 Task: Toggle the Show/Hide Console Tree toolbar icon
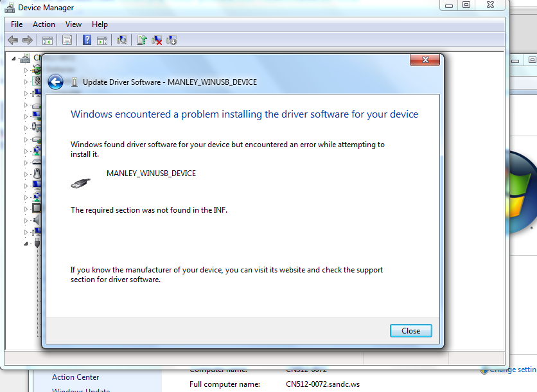(48, 40)
